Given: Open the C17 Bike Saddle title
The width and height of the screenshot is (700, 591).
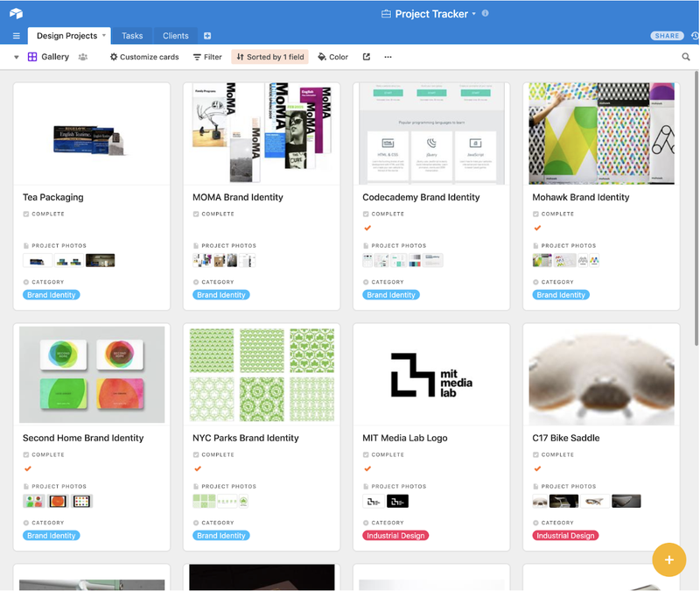Looking at the screenshot, I should tap(565, 438).
